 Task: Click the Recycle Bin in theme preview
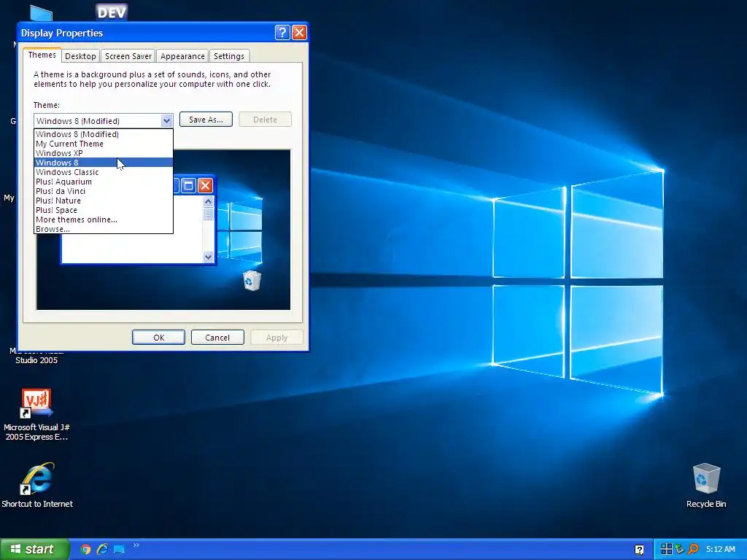click(252, 280)
